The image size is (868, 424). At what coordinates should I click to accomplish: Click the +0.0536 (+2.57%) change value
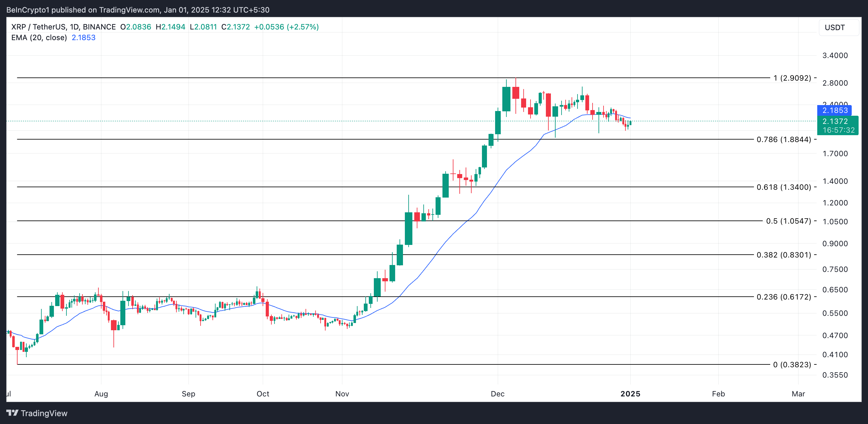(x=286, y=27)
